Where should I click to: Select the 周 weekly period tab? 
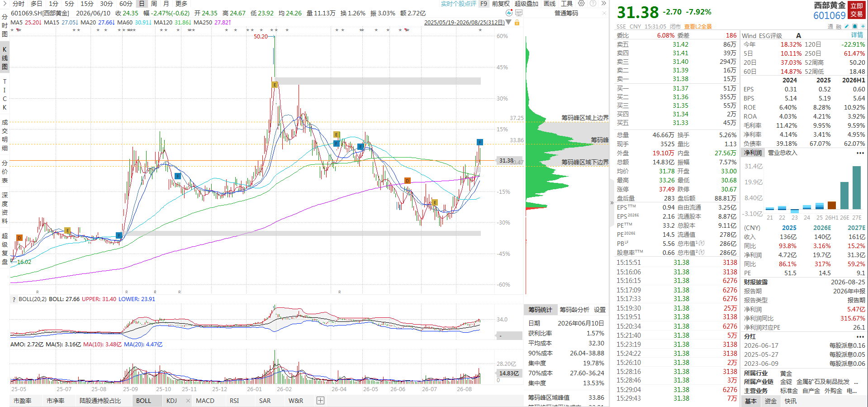(x=154, y=4)
